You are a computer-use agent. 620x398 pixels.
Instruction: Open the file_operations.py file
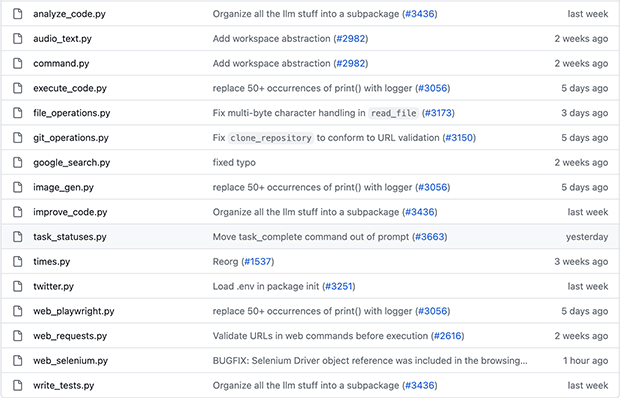72,113
